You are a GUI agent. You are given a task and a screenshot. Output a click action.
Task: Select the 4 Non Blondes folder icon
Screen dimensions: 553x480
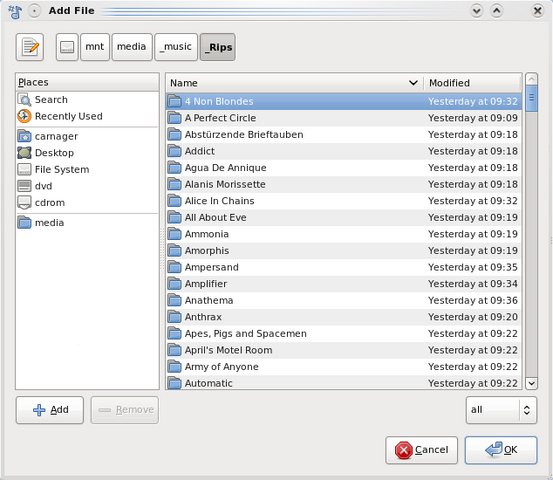pyautogui.click(x=174, y=101)
